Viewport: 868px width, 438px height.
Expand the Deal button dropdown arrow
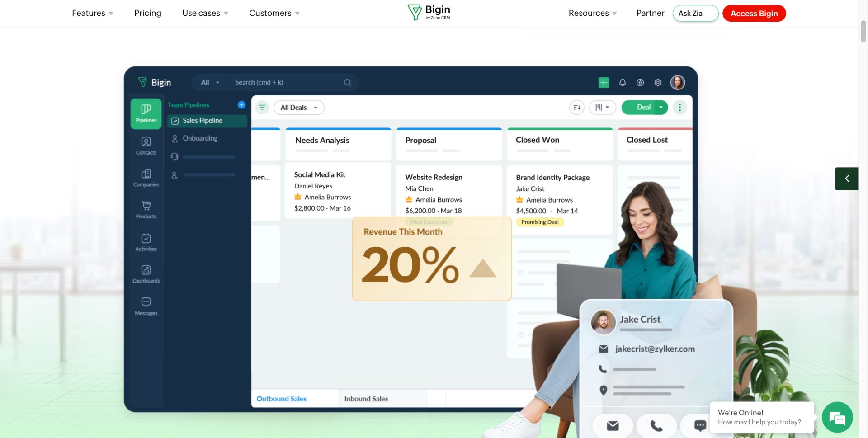click(x=661, y=108)
